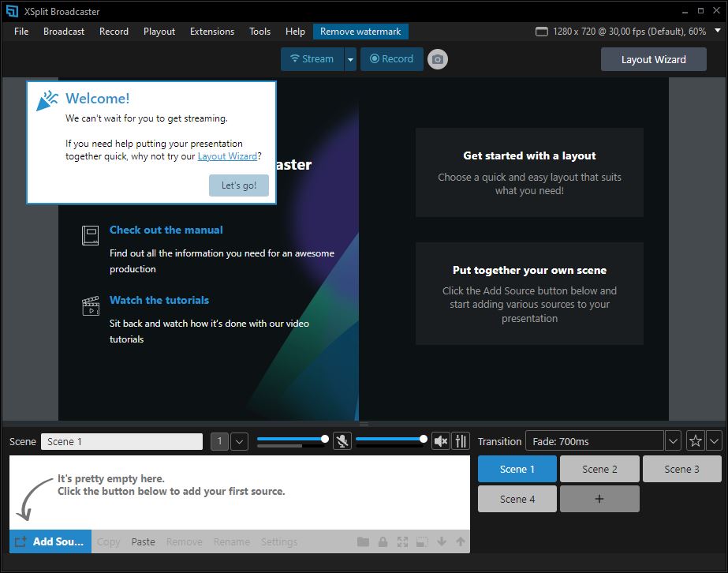Click Remove in source toolbar
Image resolution: width=728 pixels, height=573 pixels.
(185, 542)
